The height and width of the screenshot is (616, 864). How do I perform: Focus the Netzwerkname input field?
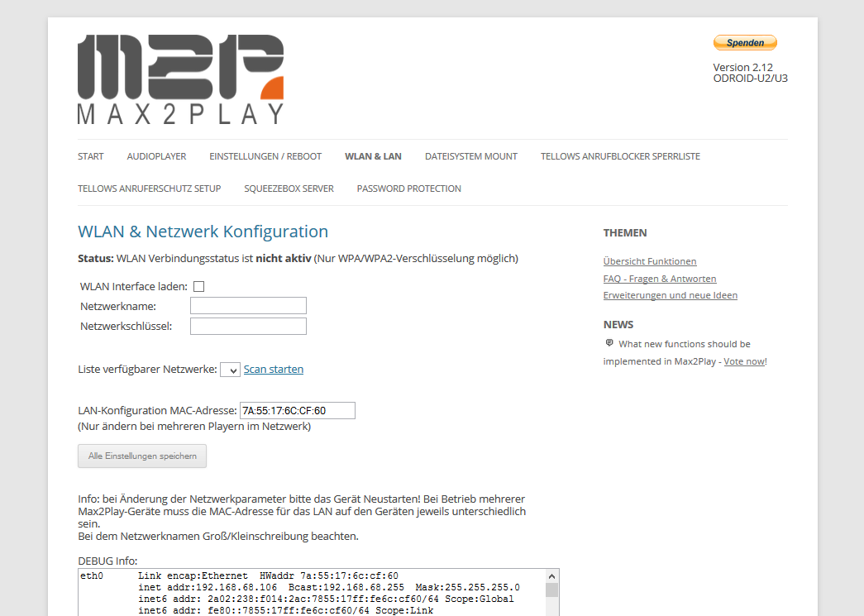[249, 306]
